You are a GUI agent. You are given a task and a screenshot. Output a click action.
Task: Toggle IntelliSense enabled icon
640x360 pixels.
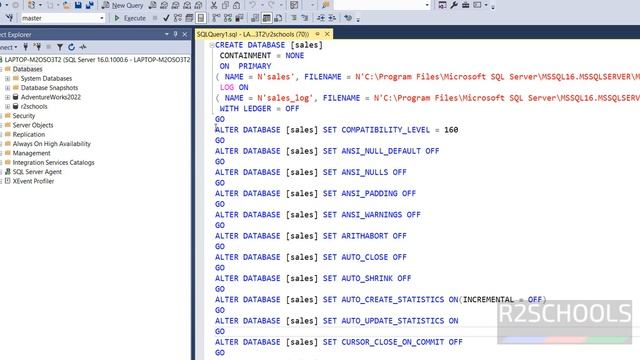[201, 18]
